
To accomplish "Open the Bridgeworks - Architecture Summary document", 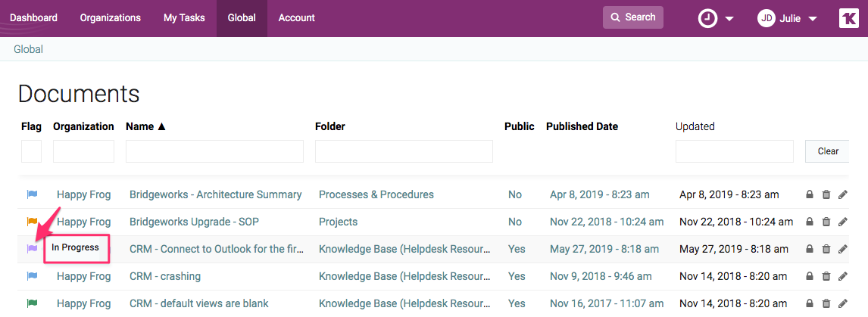I will [215, 194].
